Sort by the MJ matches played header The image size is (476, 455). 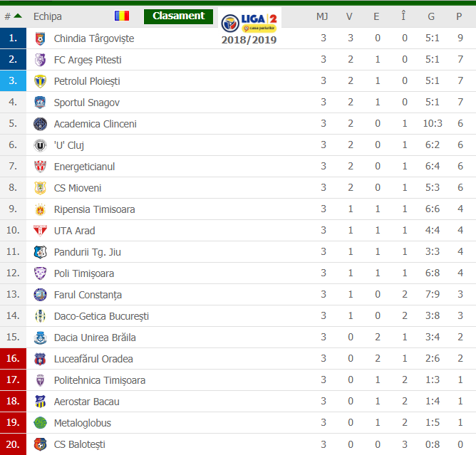pos(322,16)
